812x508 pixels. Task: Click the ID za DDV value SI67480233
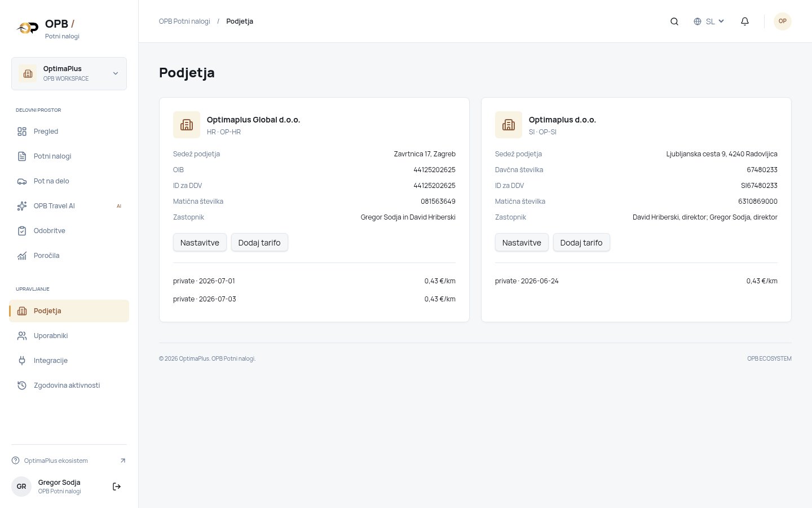coord(759,186)
